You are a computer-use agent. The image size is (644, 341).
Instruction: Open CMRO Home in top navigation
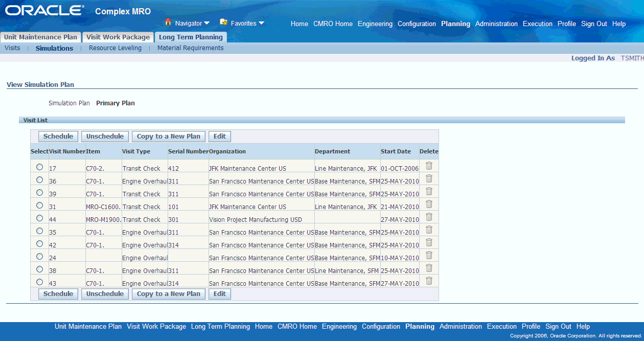point(333,24)
